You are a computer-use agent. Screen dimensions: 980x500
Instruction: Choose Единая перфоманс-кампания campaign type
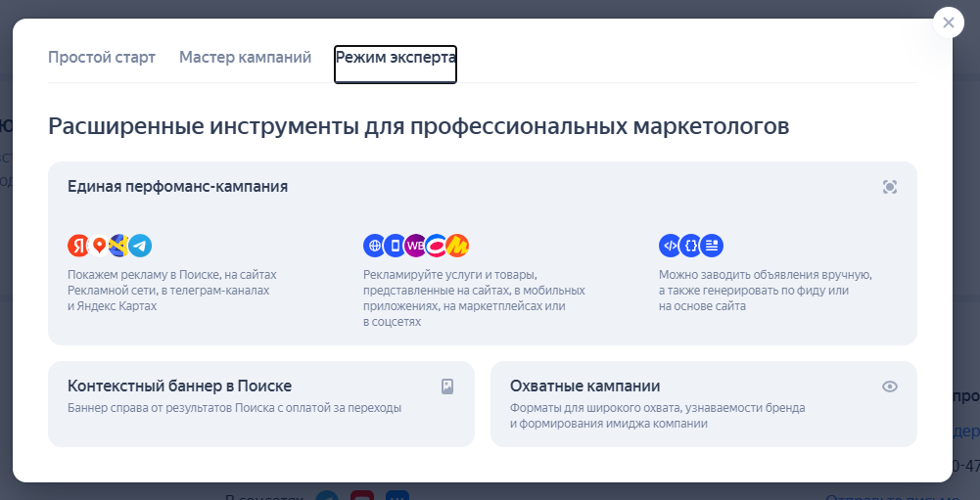(x=177, y=186)
